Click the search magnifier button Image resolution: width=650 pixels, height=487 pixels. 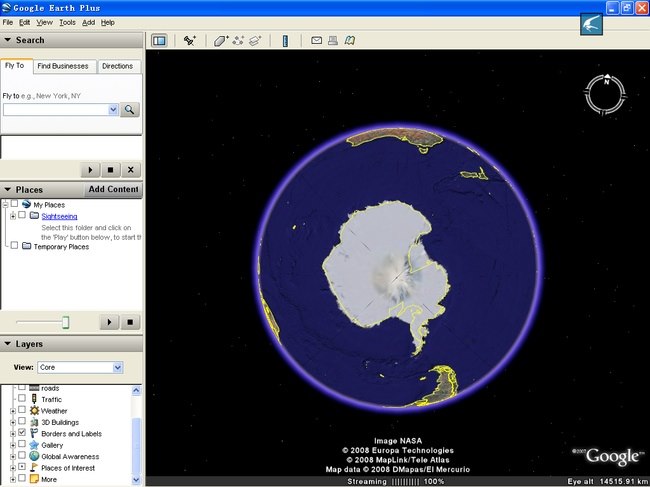pyautogui.click(x=130, y=110)
